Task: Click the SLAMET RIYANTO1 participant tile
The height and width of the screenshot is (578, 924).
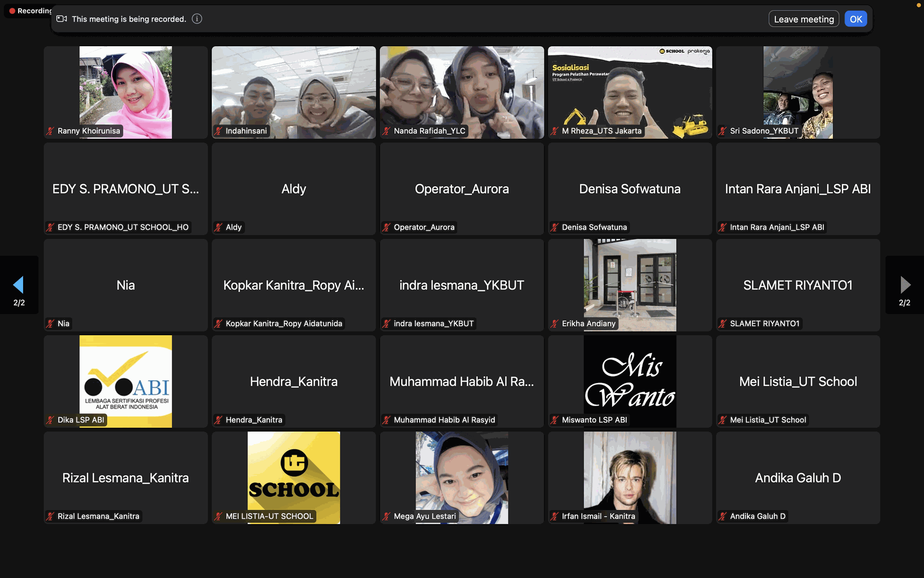Action: 797,285
